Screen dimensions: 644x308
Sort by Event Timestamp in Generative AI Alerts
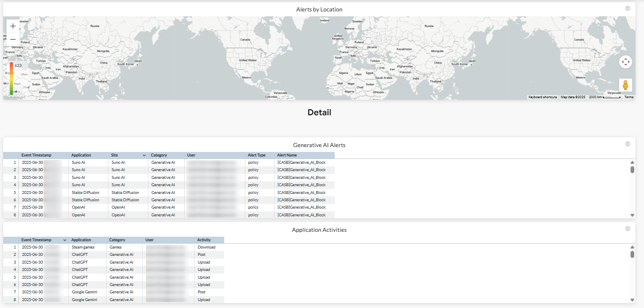(x=36, y=155)
